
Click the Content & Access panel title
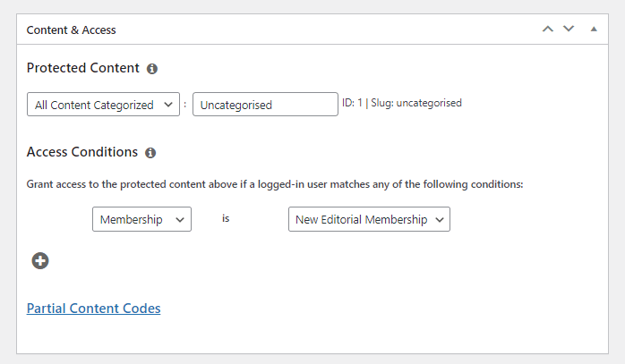pos(72,30)
